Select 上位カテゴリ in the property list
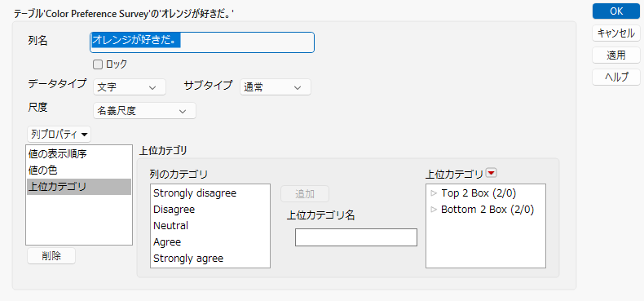644x301 pixels. [x=79, y=187]
